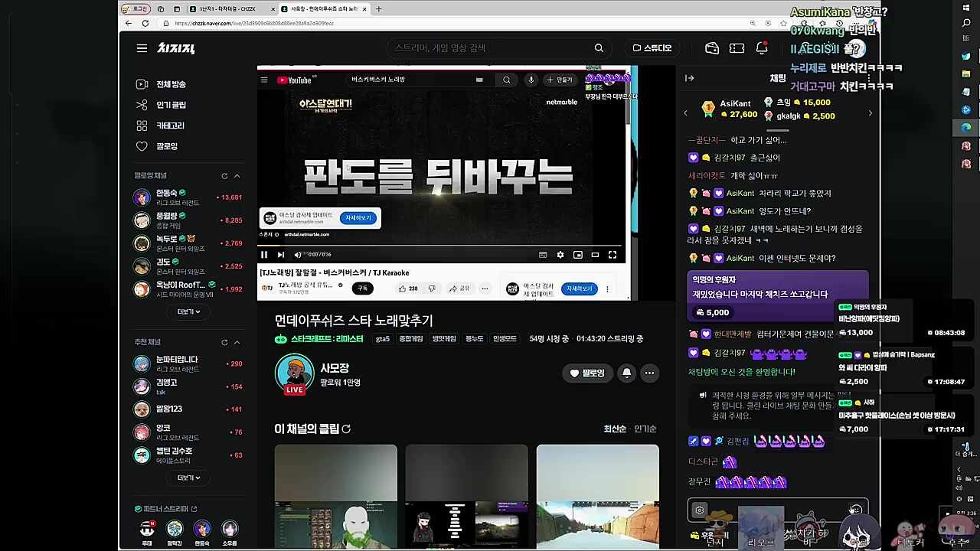The image size is (980, 551).
Task: Enter YouTube fullscreen mode
Action: [x=612, y=255]
